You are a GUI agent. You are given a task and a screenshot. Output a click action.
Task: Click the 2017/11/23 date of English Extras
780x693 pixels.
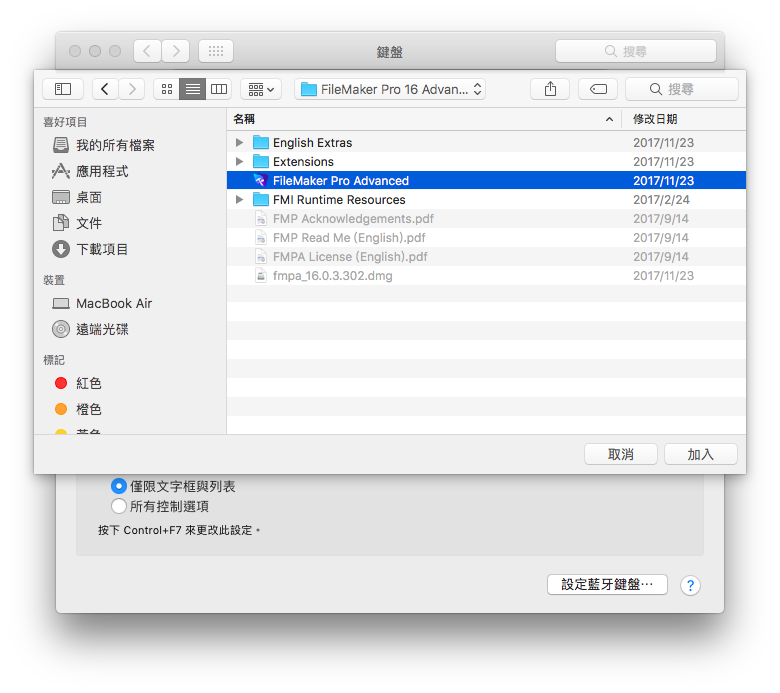(663, 142)
